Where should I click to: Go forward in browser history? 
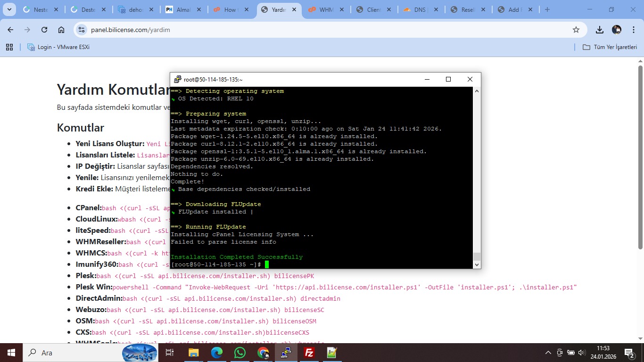27,30
